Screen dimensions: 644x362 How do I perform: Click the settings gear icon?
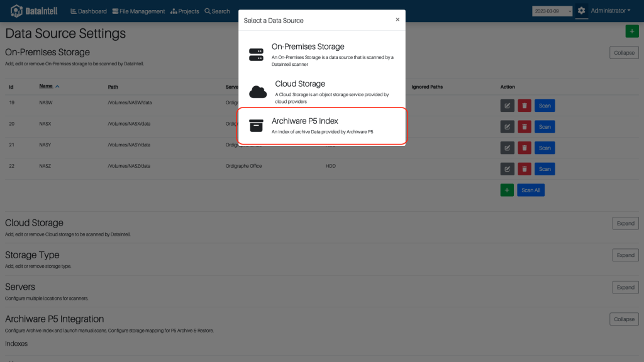[581, 11]
